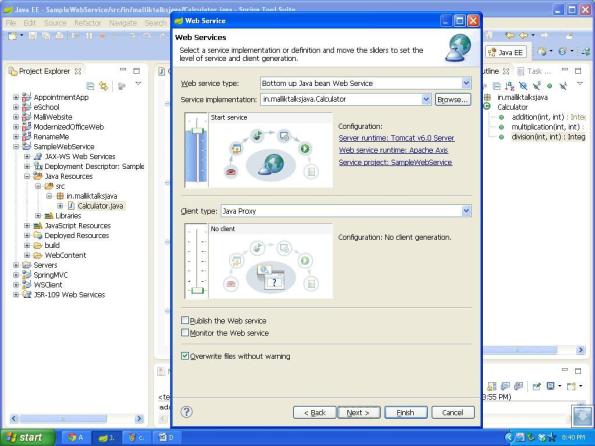
Task: Click the client level slider thumb
Action: click(x=197, y=291)
